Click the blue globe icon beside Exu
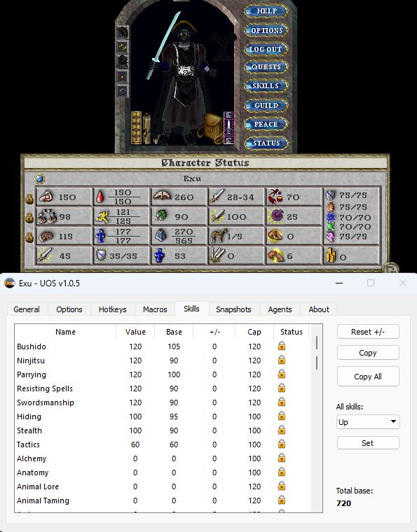 tap(39, 178)
